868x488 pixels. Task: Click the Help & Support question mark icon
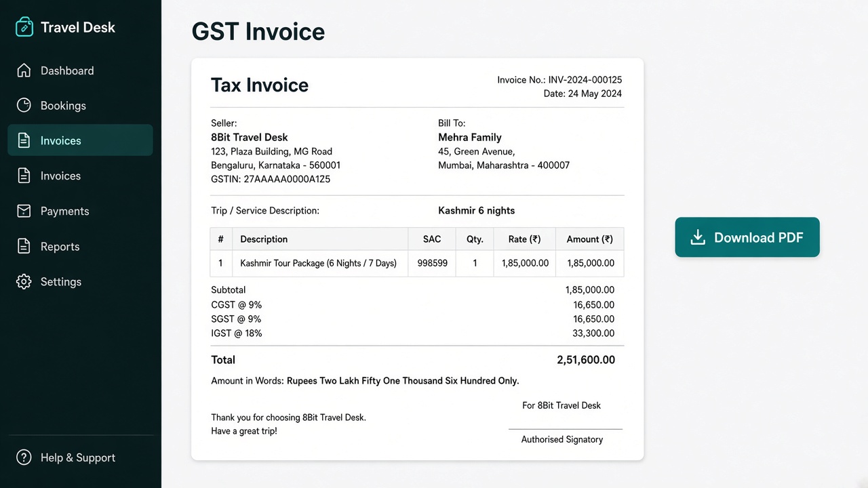pos(24,457)
